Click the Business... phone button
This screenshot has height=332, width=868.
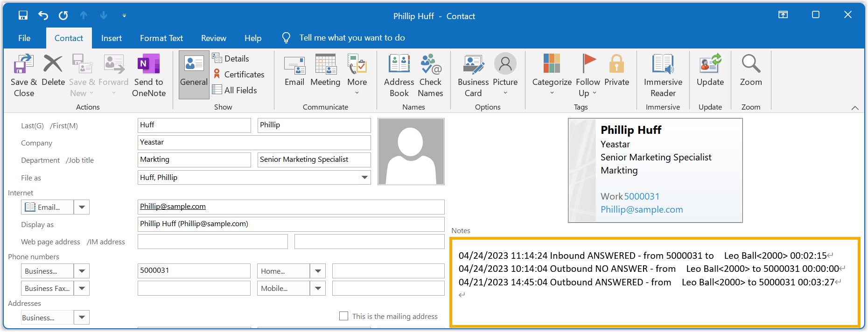click(48, 271)
